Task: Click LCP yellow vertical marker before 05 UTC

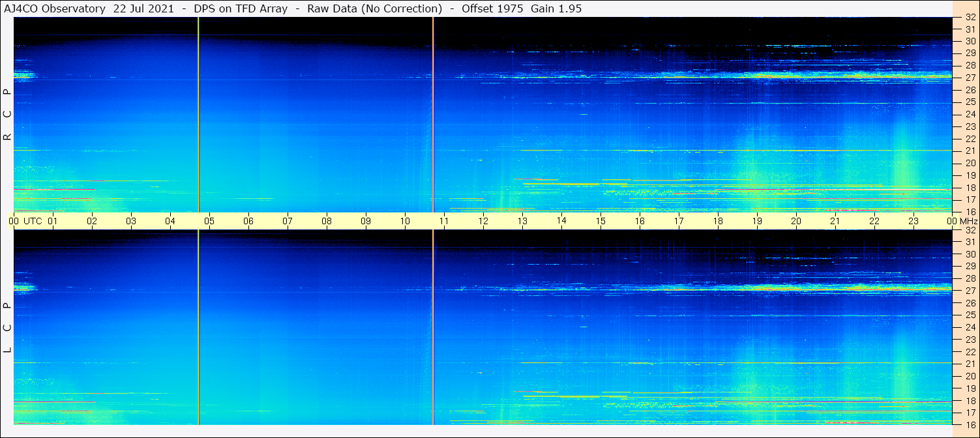Action: [x=198, y=327]
